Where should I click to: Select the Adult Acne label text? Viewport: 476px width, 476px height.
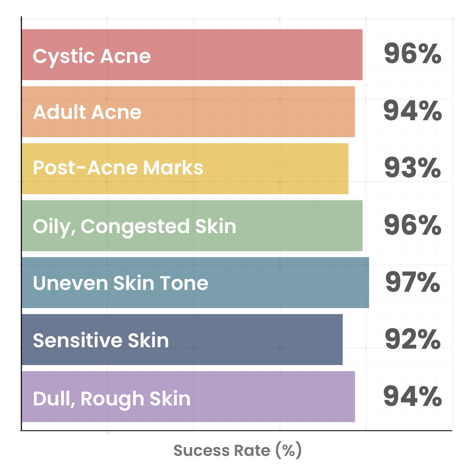[87, 112]
